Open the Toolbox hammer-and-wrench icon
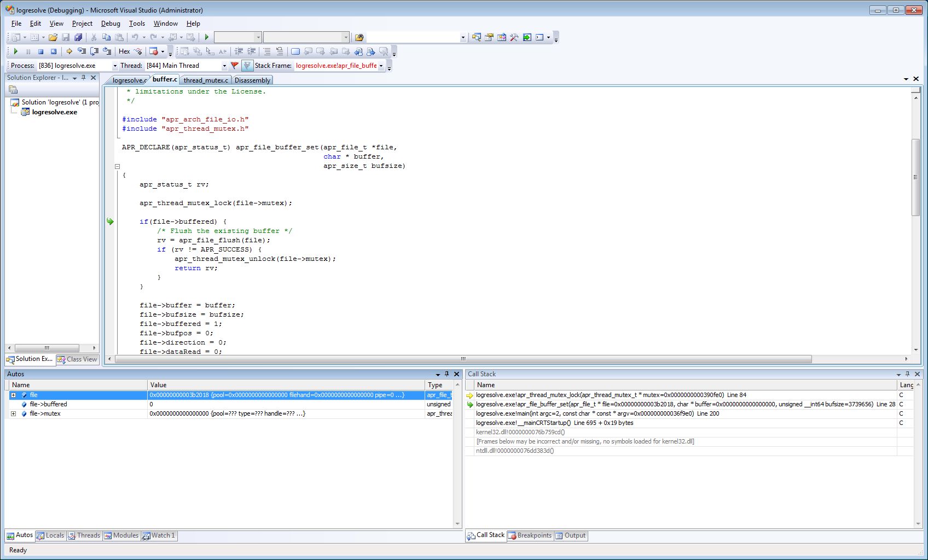928x560 pixels. 514,37
